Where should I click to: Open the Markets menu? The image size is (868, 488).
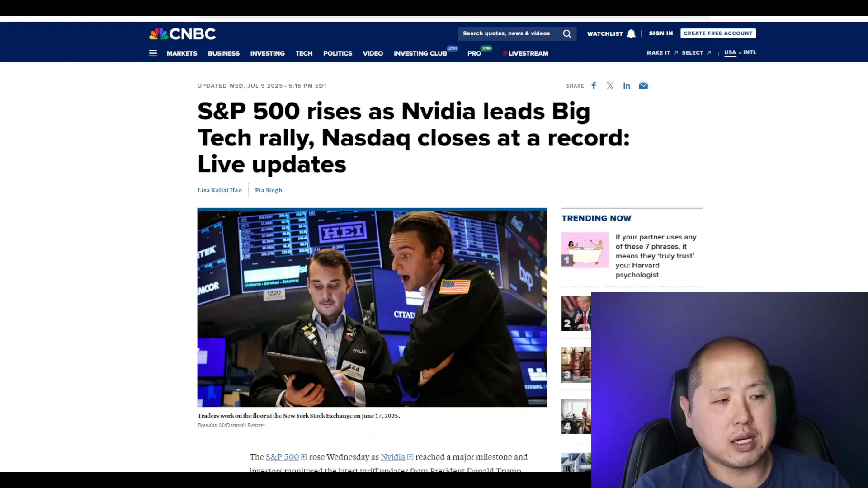click(x=182, y=53)
